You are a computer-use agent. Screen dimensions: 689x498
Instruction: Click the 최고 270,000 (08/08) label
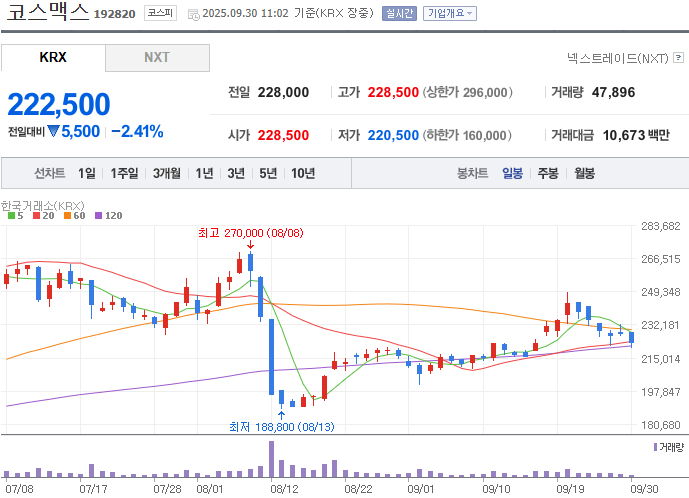[x=250, y=233]
